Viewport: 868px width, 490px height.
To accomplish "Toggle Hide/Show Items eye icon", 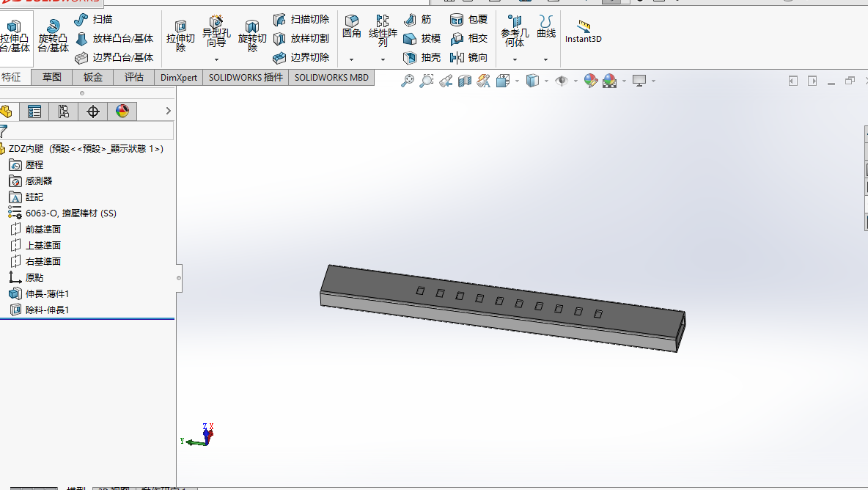I will tap(562, 81).
